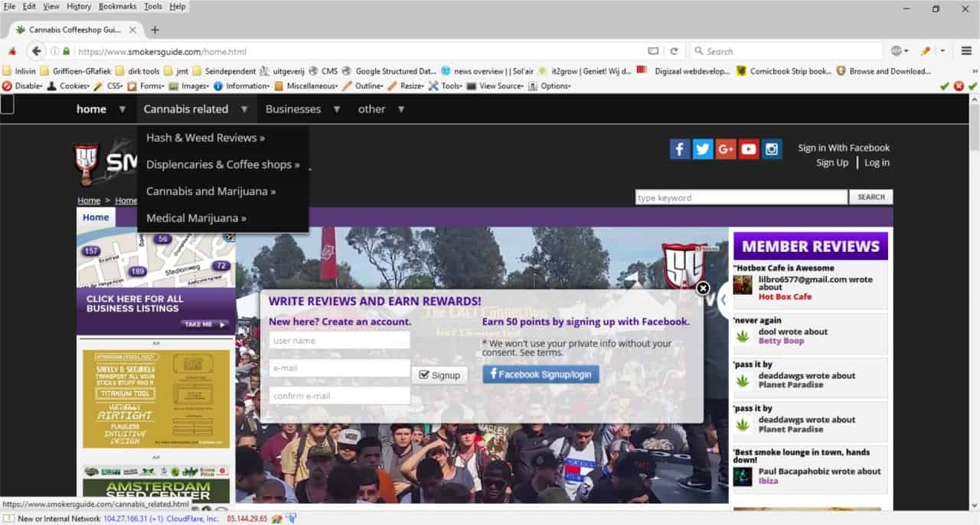Screen dimensions: 980x525
Task: Open the File menu
Action: coord(9,6)
